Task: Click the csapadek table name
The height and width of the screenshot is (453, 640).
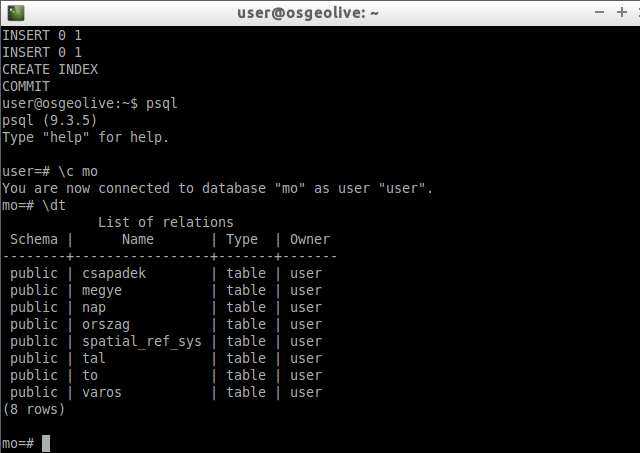Action: pyautogui.click(x=114, y=273)
